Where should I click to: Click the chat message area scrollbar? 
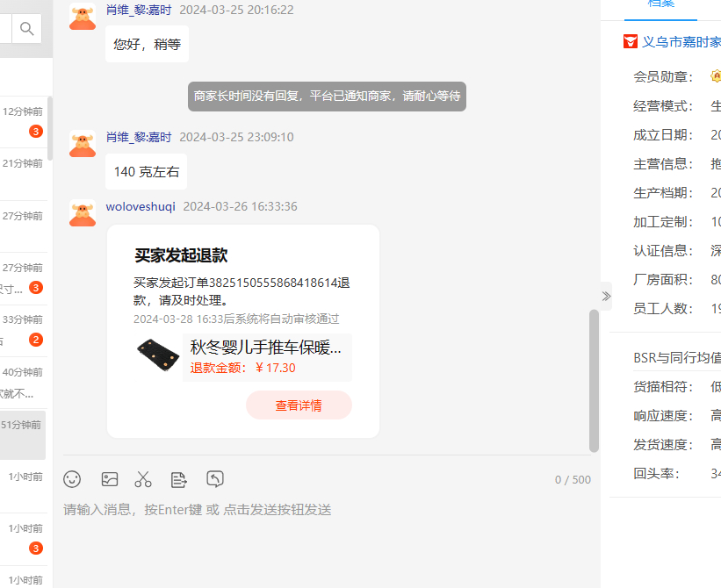coord(594,381)
